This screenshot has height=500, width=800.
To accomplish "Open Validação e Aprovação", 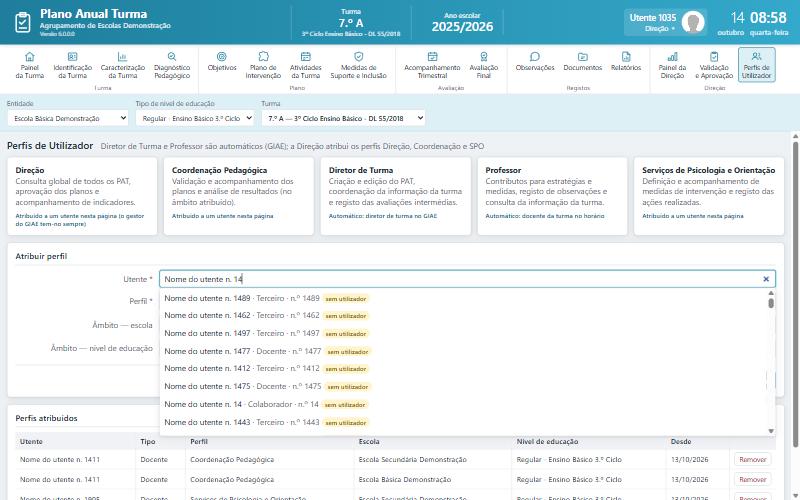I will pyautogui.click(x=714, y=65).
